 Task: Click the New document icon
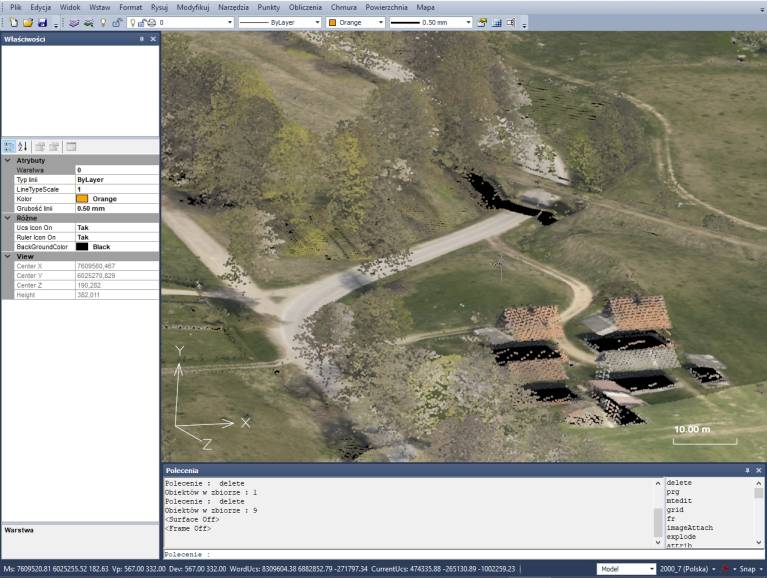point(14,22)
